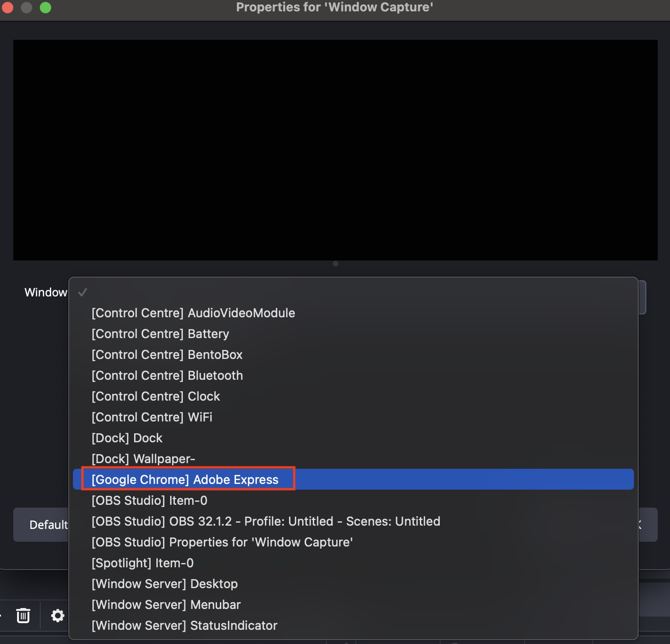This screenshot has width=670, height=644.
Task: Select [OBS Studio] Properties for 'Window Capture' entry
Action: pyautogui.click(x=353, y=542)
